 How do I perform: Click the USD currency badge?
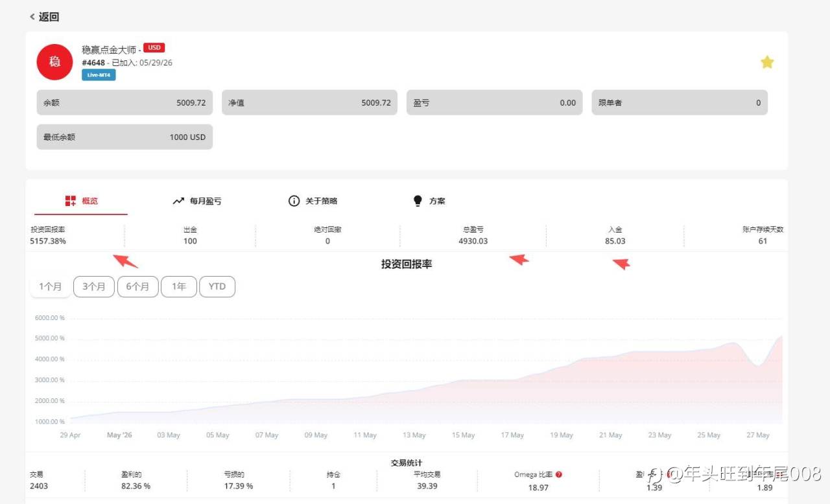[x=154, y=47]
